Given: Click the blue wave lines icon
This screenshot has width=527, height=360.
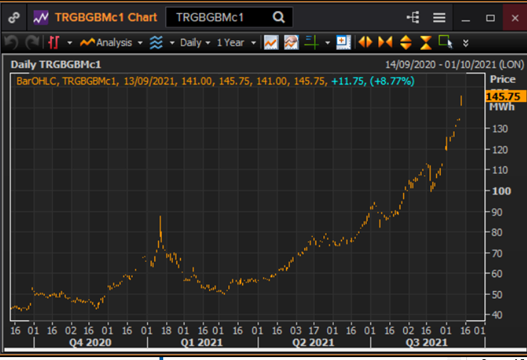Looking at the screenshot, I should [x=156, y=43].
